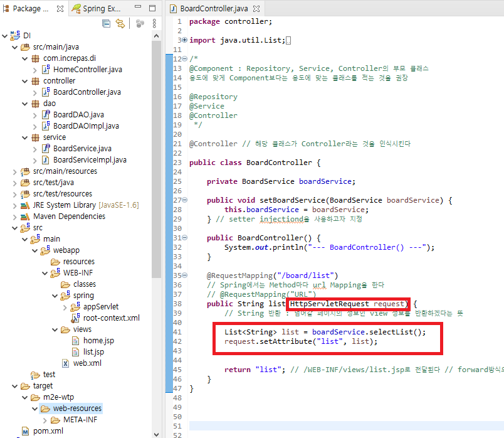Close the Package Explorer tab
504x438 pixels.
[x=60, y=9]
